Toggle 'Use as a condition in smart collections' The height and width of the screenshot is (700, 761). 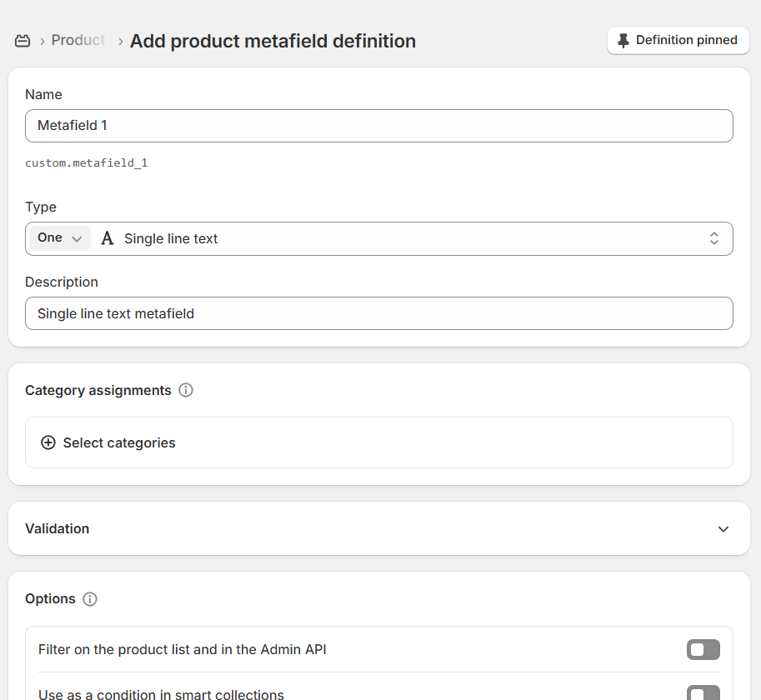click(x=703, y=692)
